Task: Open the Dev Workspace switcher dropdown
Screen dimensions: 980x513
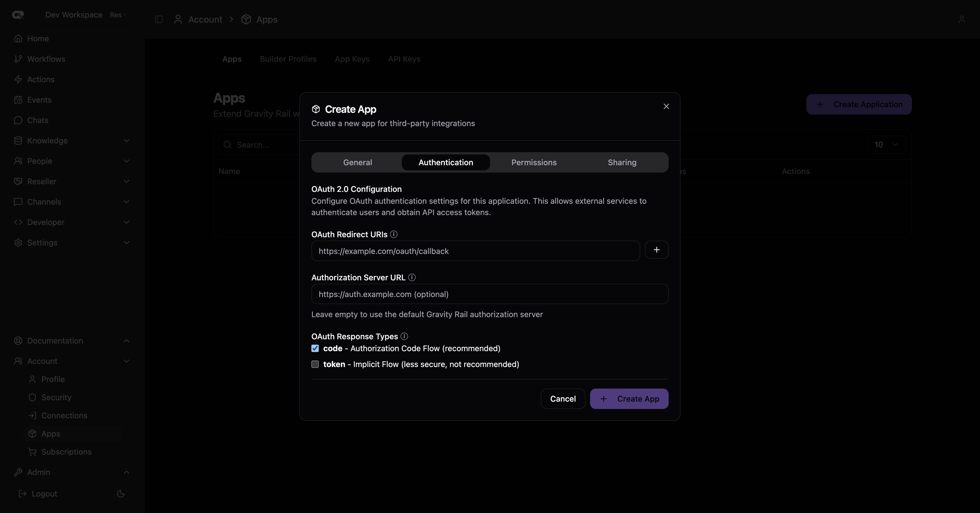Action: point(85,15)
